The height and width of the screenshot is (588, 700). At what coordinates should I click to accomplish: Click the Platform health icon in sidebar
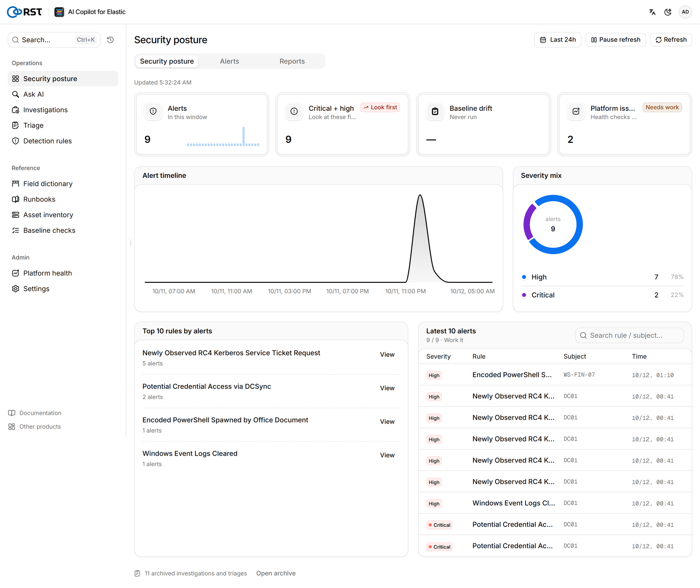pos(15,273)
